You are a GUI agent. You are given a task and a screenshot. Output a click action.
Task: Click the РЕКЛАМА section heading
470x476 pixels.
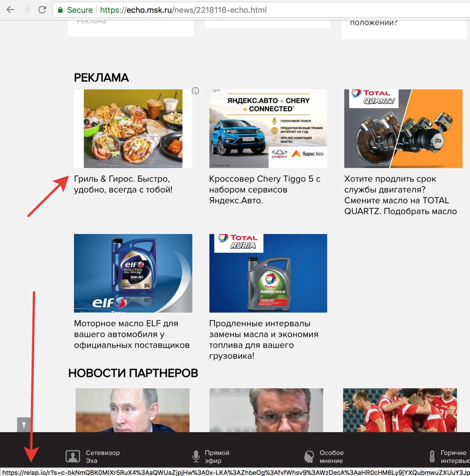pos(102,78)
